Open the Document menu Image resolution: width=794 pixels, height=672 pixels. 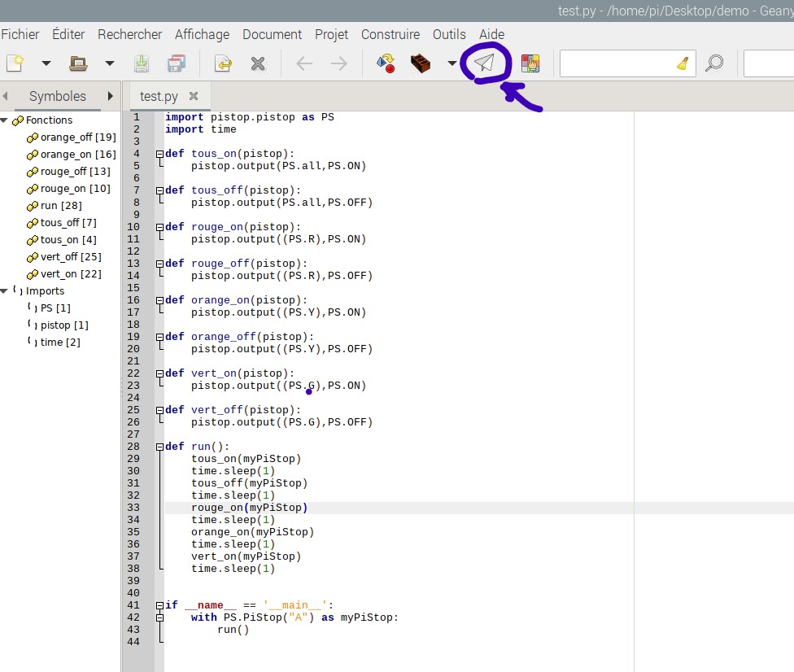pyautogui.click(x=272, y=34)
